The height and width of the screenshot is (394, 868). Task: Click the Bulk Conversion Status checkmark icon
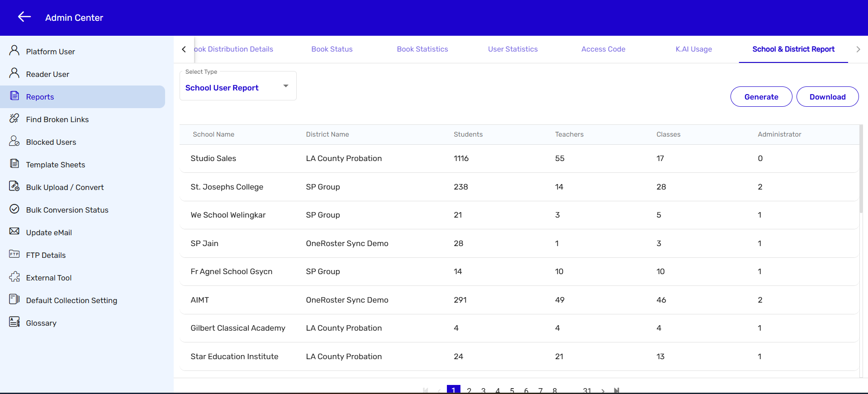click(x=14, y=209)
